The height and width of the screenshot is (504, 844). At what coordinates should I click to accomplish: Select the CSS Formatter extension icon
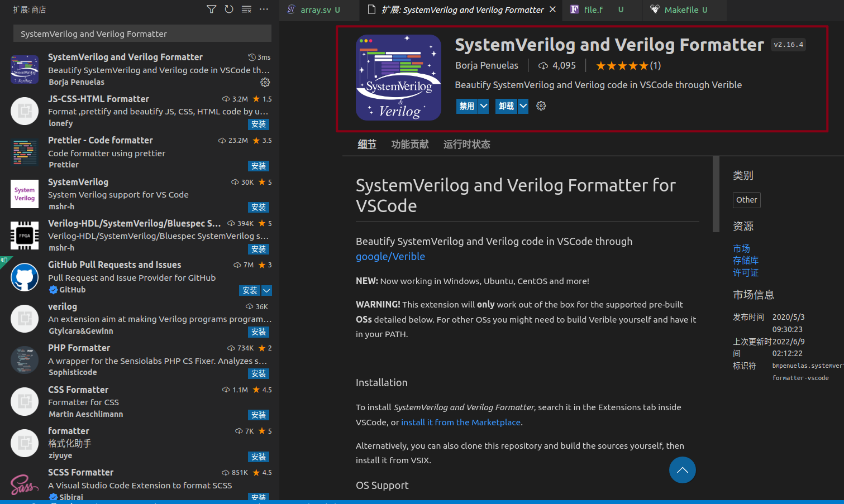pyautogui.click(x=25, y=402)
